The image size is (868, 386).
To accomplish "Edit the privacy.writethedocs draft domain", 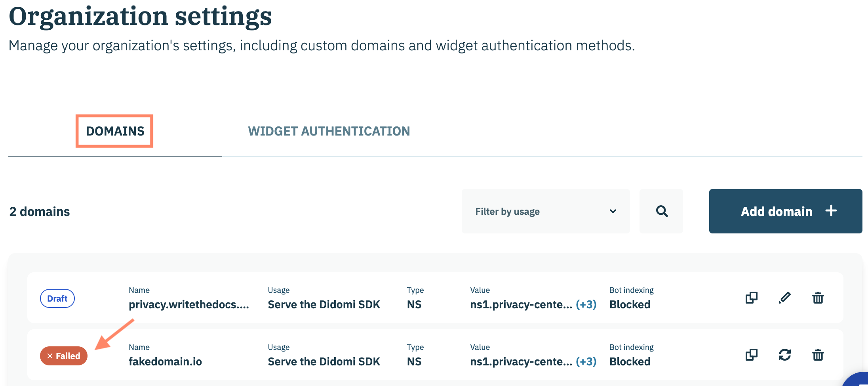I will tap(784, 298).
